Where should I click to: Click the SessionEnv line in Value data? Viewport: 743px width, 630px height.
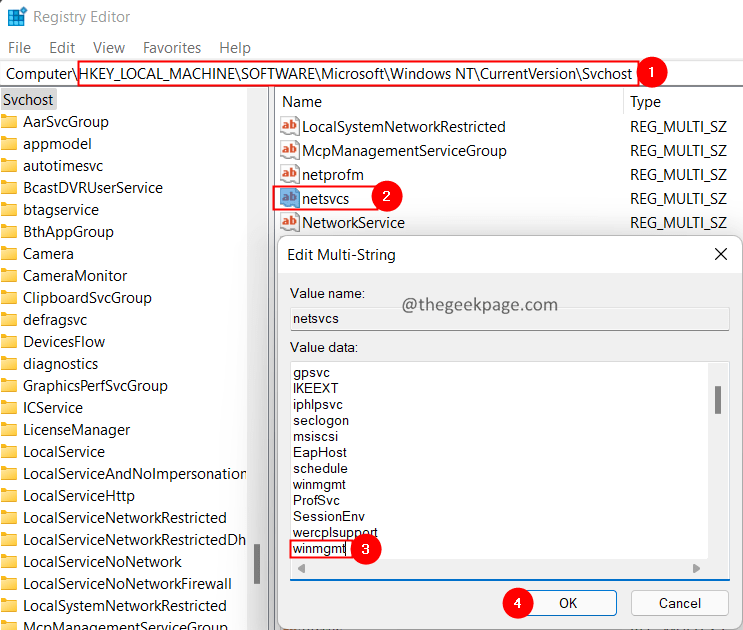(328, 516)
